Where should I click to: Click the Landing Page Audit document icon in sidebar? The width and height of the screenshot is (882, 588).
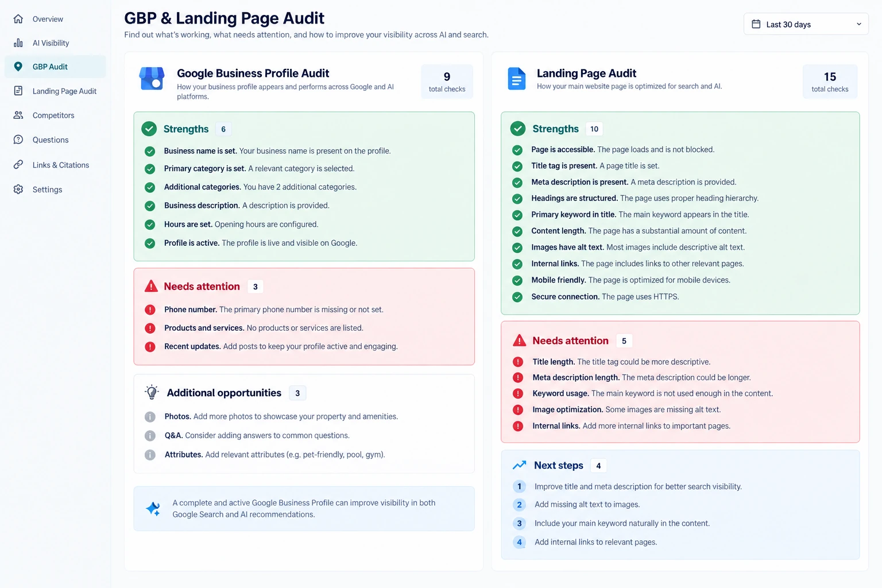pyautogui.click(x=18, y=91)
